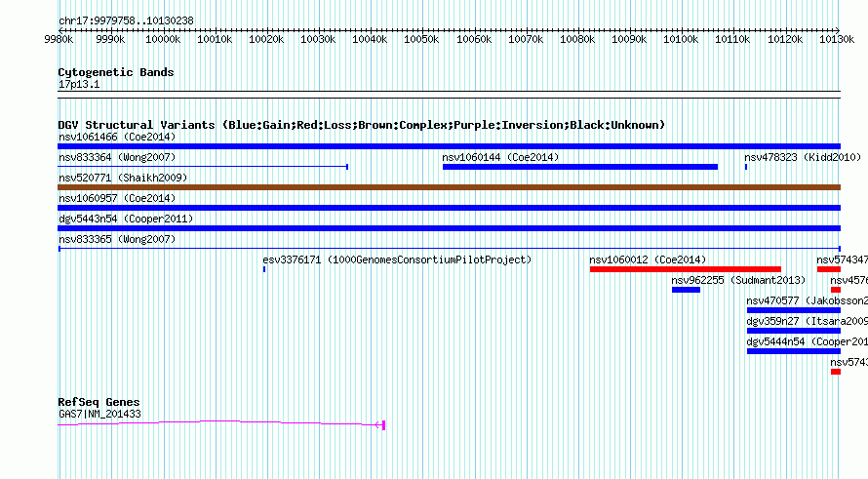Open the esv3376171 (1000GenomesConsortiumPilotProject) label
The width and height of the screenshot is (868, 479).
coord(397,259)
